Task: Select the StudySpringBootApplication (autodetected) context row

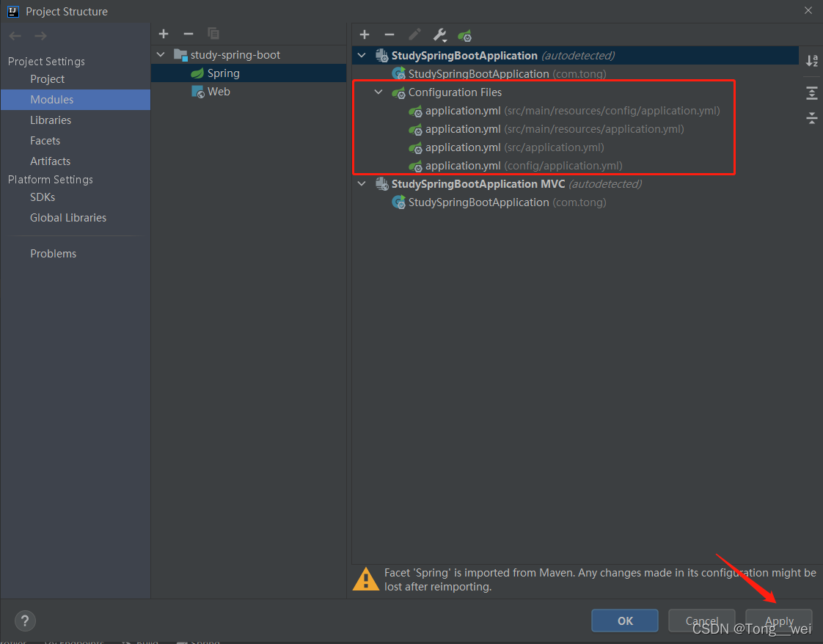Action: [x=575, y=55]
